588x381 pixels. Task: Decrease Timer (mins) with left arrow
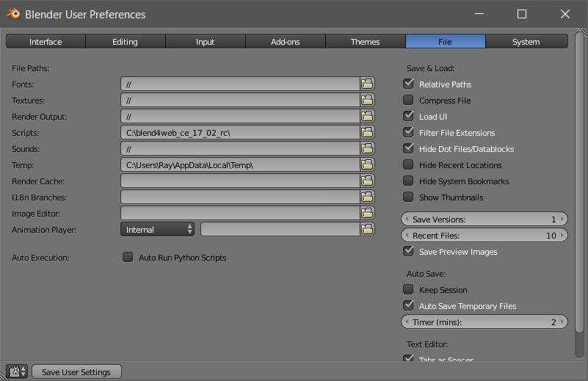(x=407, y=322)
